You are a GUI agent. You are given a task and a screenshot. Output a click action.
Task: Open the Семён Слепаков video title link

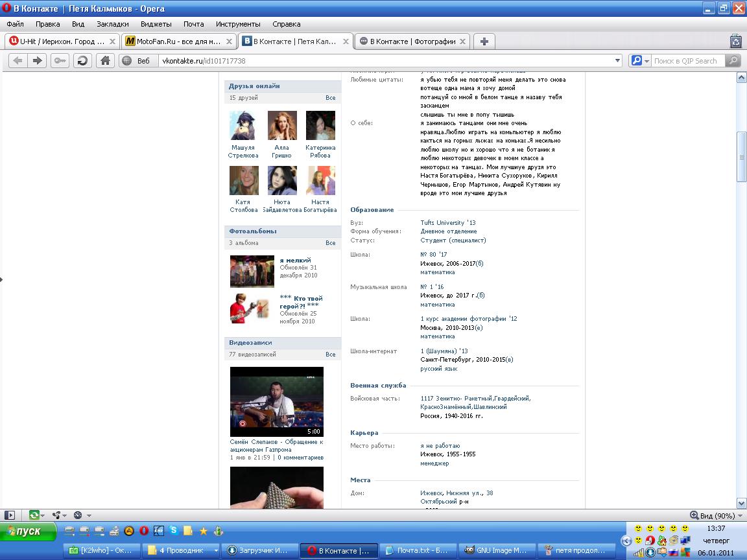[276, 446]
